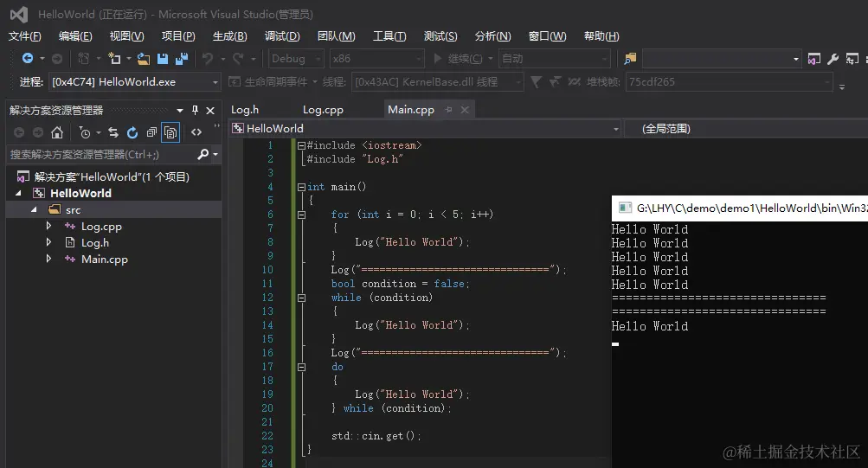Click the Open File folder icon

tap(144, 59)
